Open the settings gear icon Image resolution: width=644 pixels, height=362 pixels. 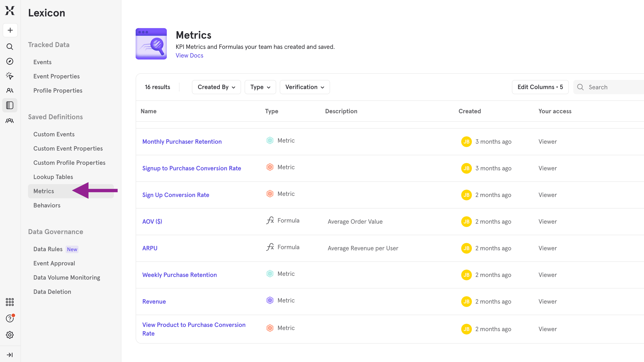point(10,335)
